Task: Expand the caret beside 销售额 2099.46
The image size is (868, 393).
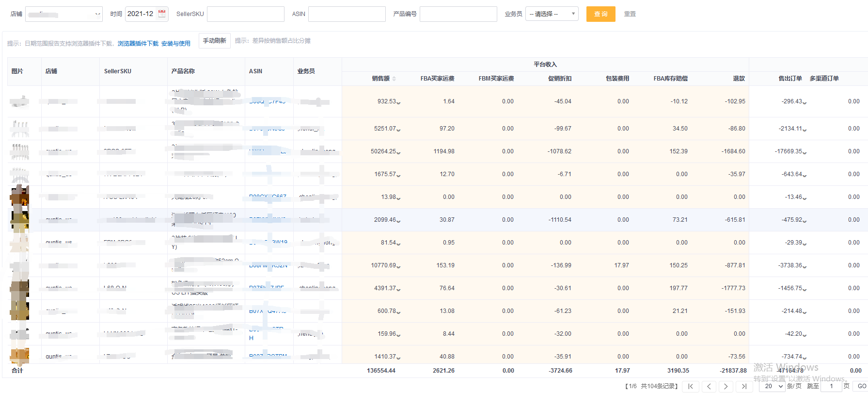Action: point(398,221)
